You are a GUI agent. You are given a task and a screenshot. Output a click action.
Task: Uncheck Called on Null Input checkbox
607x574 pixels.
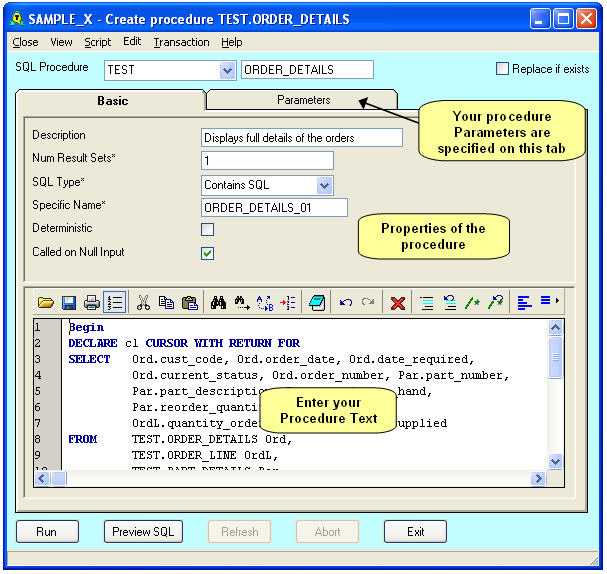click(x=207, y=253)
